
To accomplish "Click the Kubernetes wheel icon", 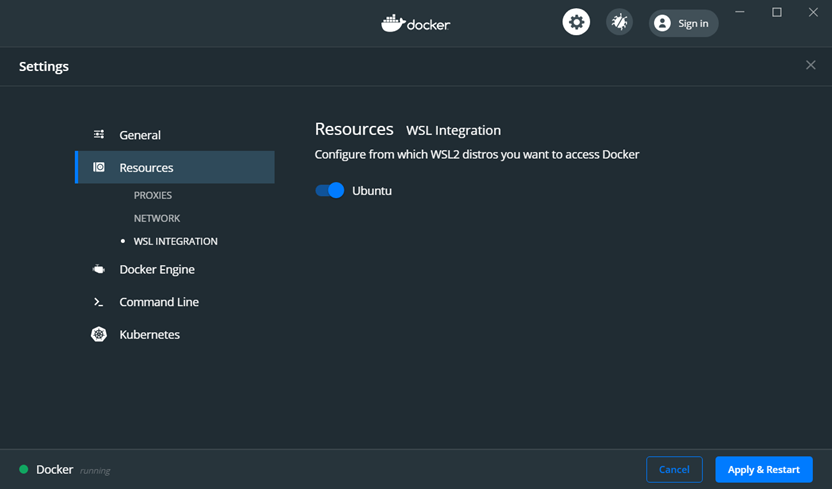I will click(x=99, y=335).
